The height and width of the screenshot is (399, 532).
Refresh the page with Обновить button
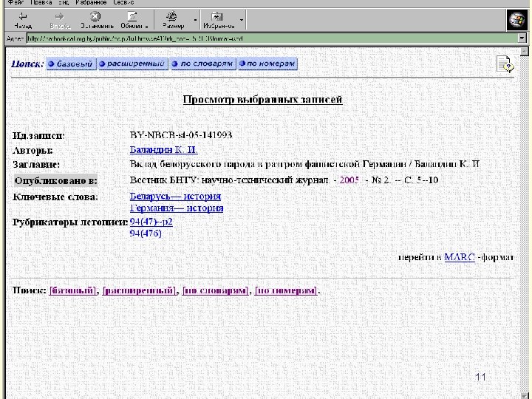click(x=134, y=20)
